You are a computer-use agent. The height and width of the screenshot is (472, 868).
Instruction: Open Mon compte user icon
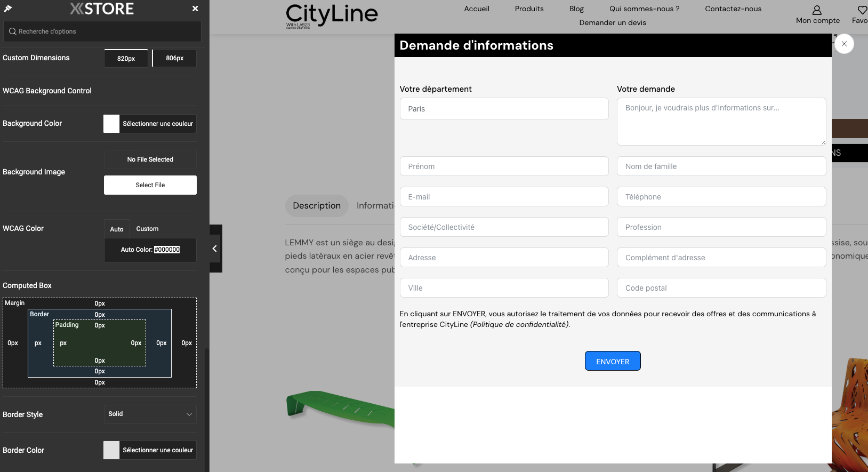pos(817,10)
